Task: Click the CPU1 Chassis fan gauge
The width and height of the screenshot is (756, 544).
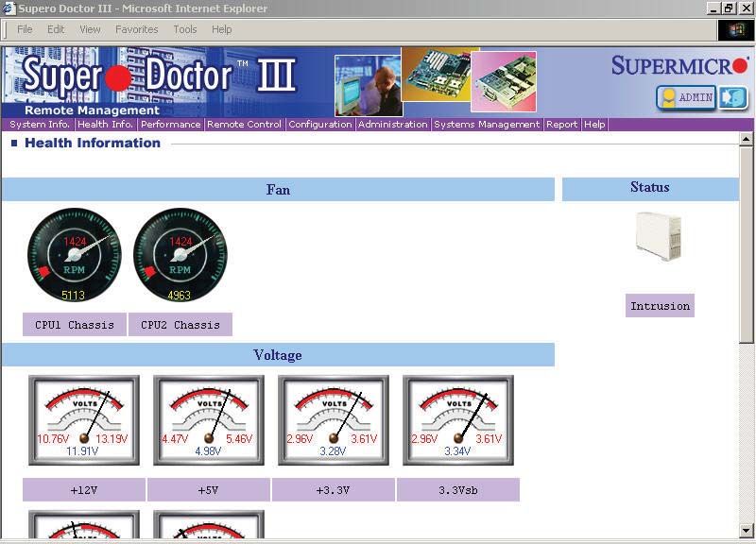Action: pyautogui.click(x=75, y=255)
